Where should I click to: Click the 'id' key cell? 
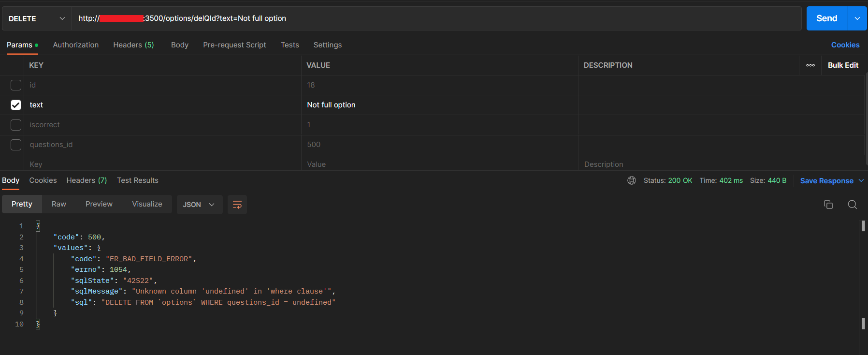click(162, 85)
